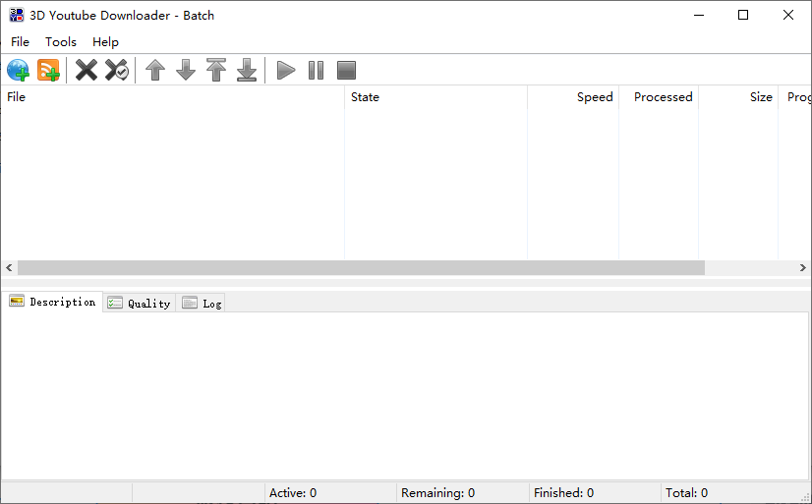This screenshot has width=812, height=504.
Task: Click the remove completed items icon
Action: click(x=117, y=70)
